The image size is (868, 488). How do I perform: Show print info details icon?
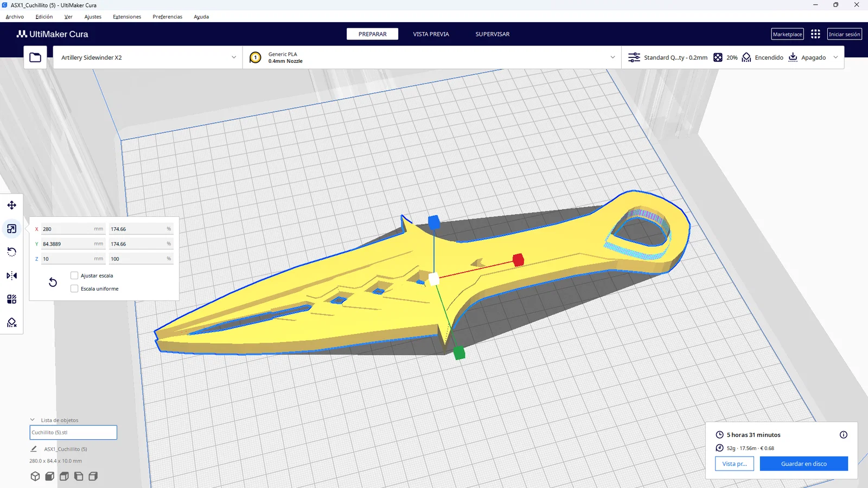[x=844, y=434]
